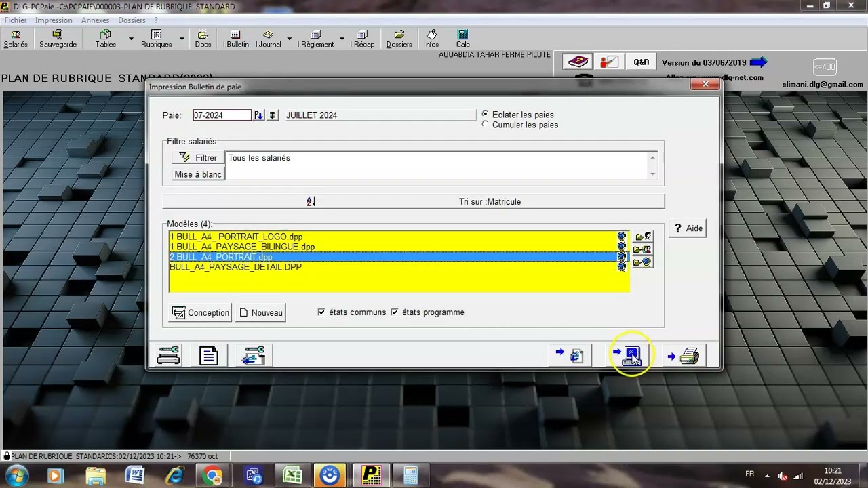The width and height of the screenshot is (868, 488).
Task: Click the document page icon in dialog
Action: [x=209, y=355]
